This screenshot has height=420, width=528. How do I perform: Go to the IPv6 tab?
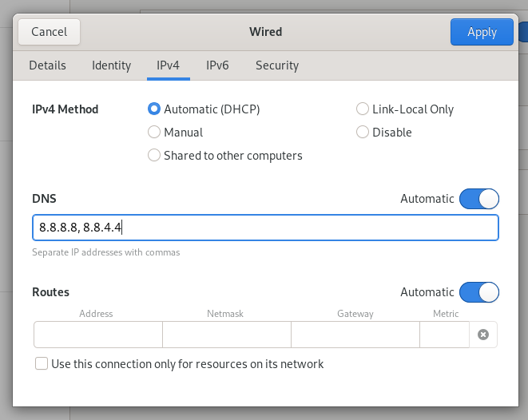(x=217, y=65)
